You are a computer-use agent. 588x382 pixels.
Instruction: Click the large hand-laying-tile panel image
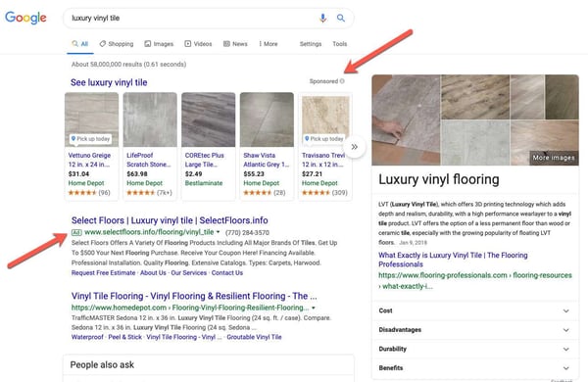click(406, 119)
